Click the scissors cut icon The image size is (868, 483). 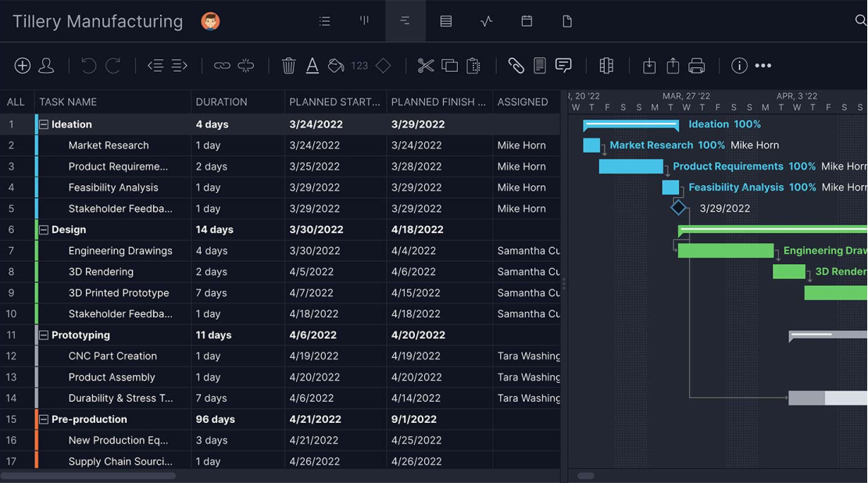tap(425, 66)
